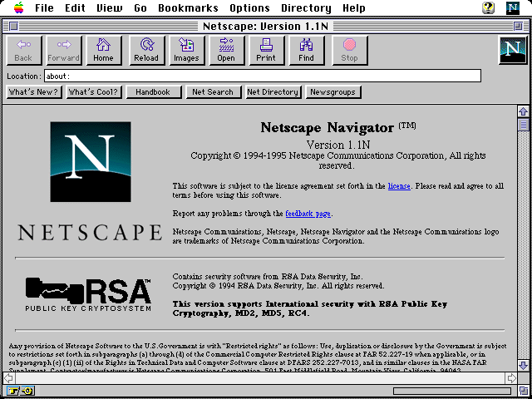Click the 'Netscape Navigator' heading text

click(327, 127)
